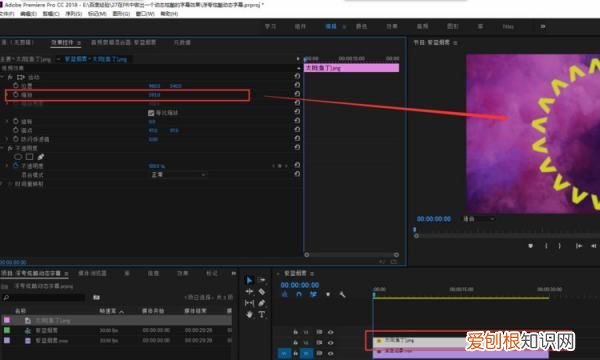
Task: Add an opacity keyframe with the diamond button
Action: [x=280, y=166]
